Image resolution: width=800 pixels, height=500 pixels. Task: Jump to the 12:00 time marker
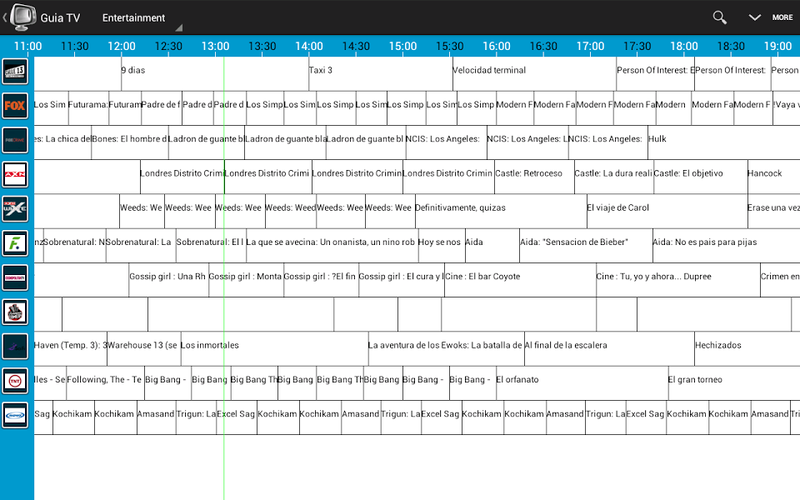click(x=121, y=46)
